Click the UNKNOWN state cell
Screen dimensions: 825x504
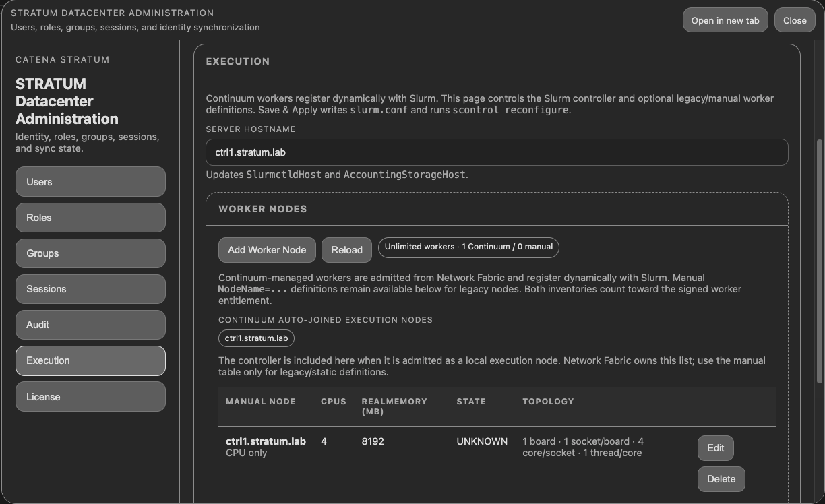(x=482, y=441)
